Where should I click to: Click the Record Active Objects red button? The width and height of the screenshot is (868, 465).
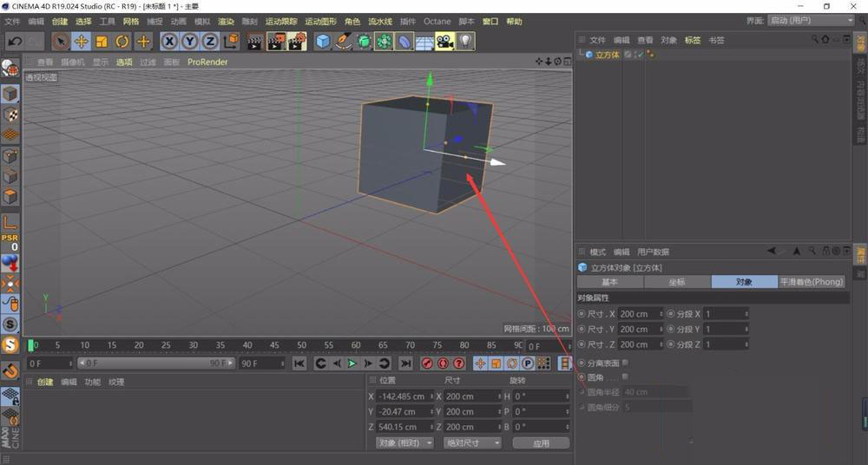[x=427, y=363]
